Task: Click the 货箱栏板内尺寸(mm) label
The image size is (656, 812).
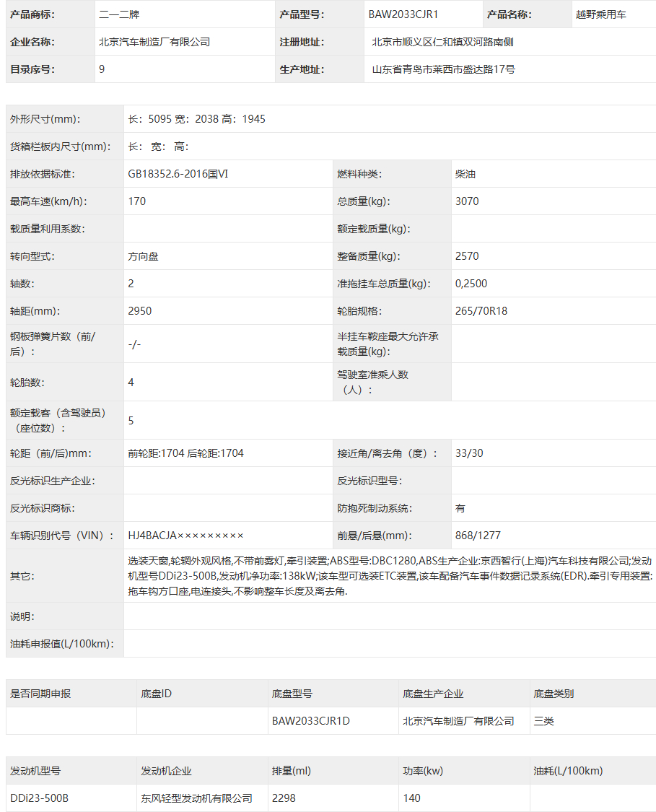Action: pyautogui.click(x=60, y=147)
